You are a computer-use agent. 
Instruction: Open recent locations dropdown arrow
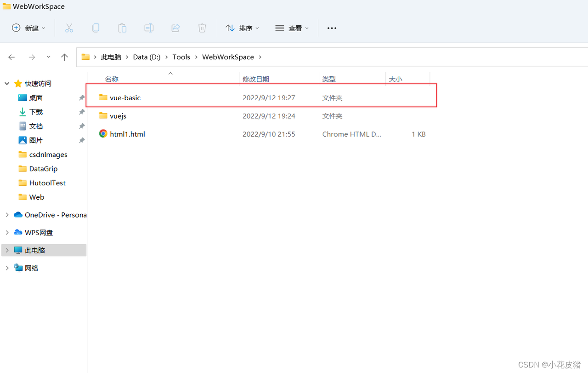point(49,57)
